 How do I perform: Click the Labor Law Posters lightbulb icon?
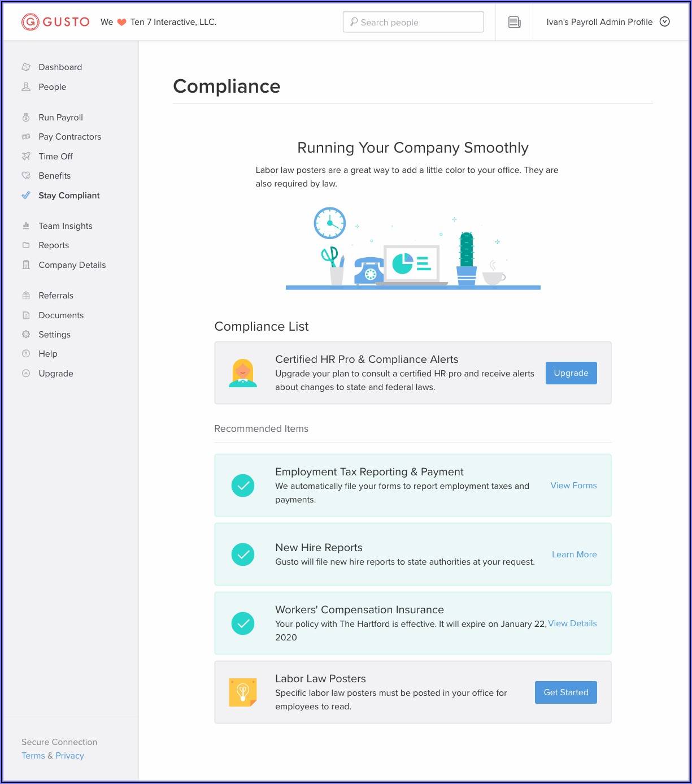click(243, 692)
